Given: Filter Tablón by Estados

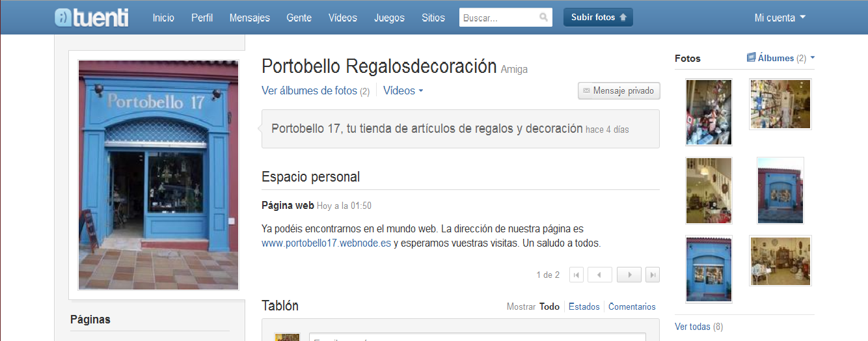Looking at the screenshot, I should [x=584, y=307].
